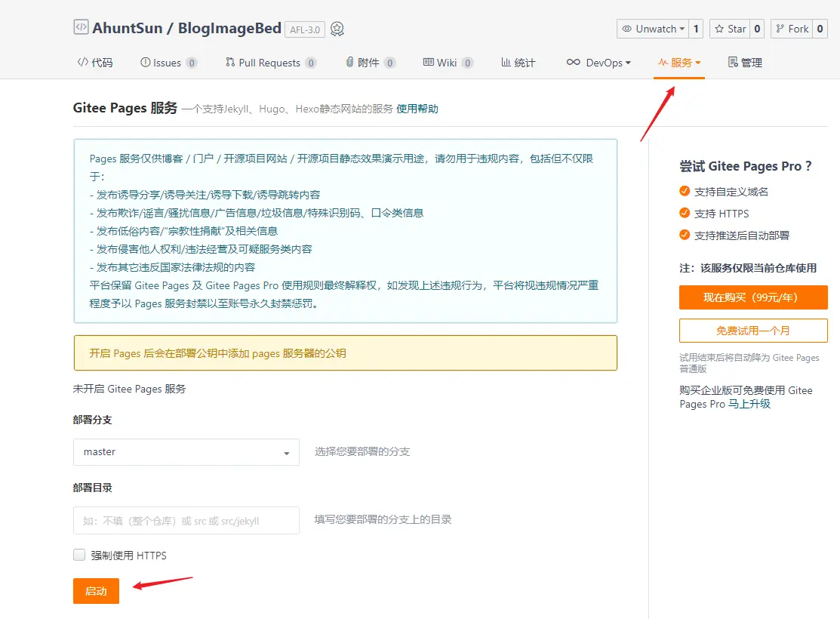
Task: Click the star count 0
Action: pos(757,29)
